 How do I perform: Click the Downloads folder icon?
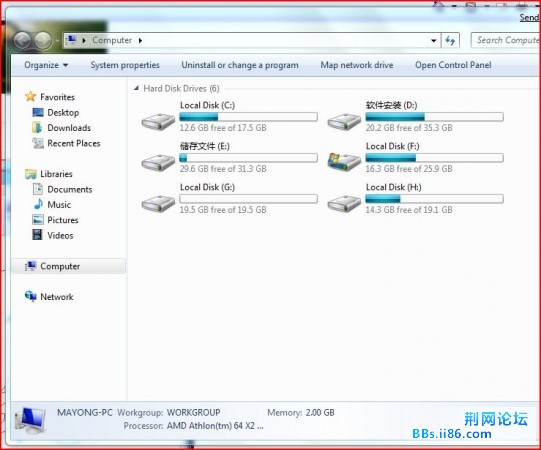click(37, 127)
